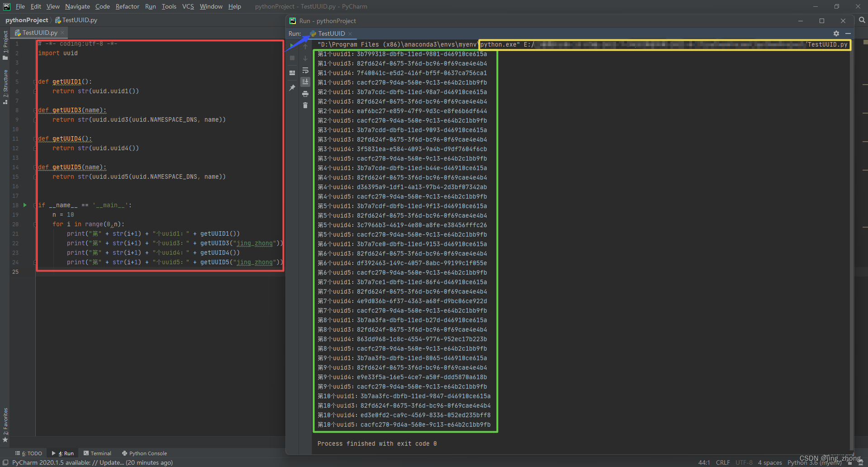Click 'Process finished with exit code 0' text
Image resolution: width=868 pixels, height=467 pixels.
pyautogui.click(x=377, y=443)
